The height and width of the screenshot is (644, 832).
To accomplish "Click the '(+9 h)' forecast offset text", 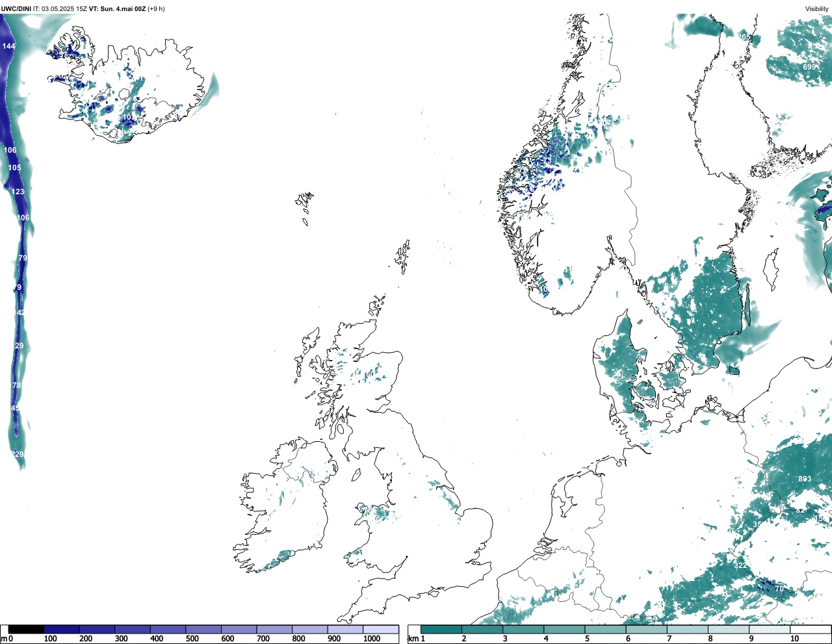I will pyautogui.click(x=157, y=9).
